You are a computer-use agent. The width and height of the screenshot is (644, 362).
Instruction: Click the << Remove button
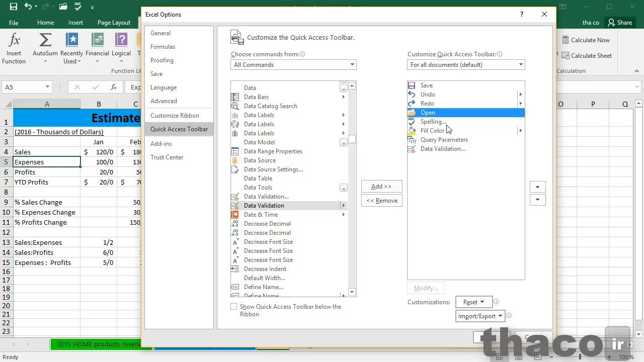point(381,201)
